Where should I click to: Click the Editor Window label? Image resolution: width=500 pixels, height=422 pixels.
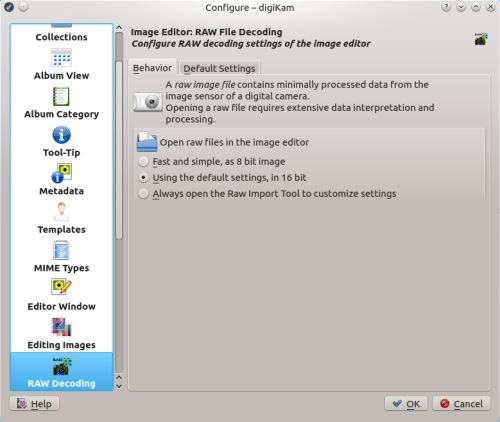[x=61, y=306]
